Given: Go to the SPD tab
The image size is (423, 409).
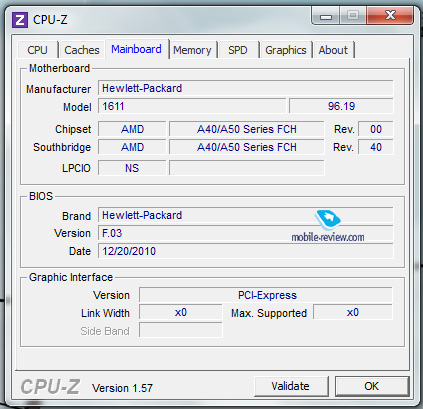Looking at the screenshot, I should (x=238, y=50).
